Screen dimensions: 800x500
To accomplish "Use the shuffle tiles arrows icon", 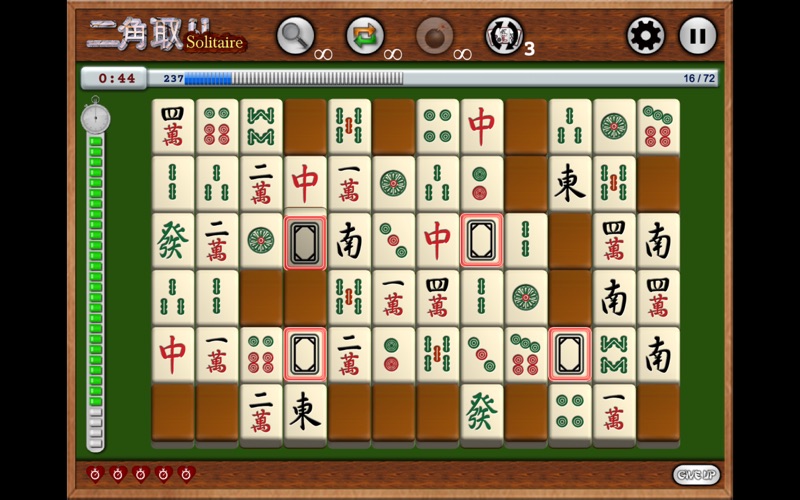I will [365, 36].
